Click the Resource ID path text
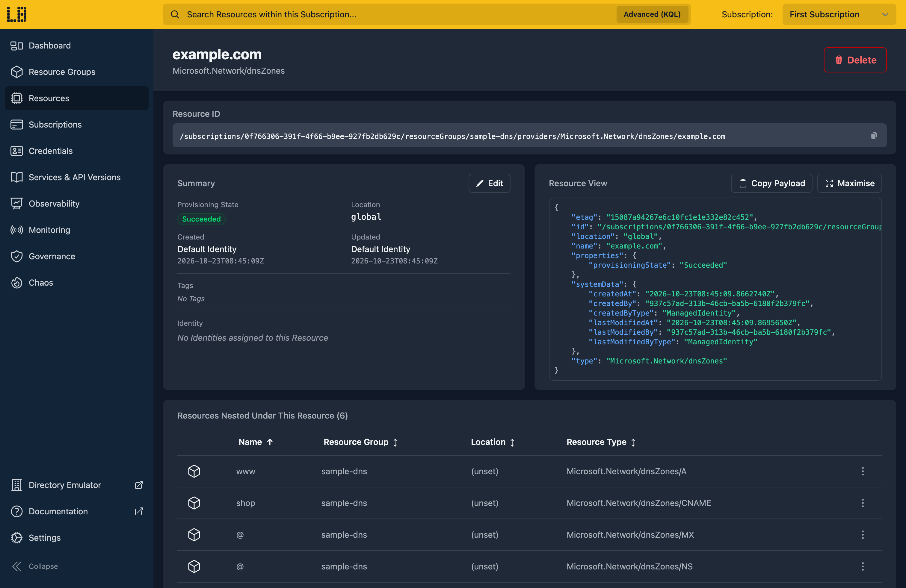 pos(452,136)
